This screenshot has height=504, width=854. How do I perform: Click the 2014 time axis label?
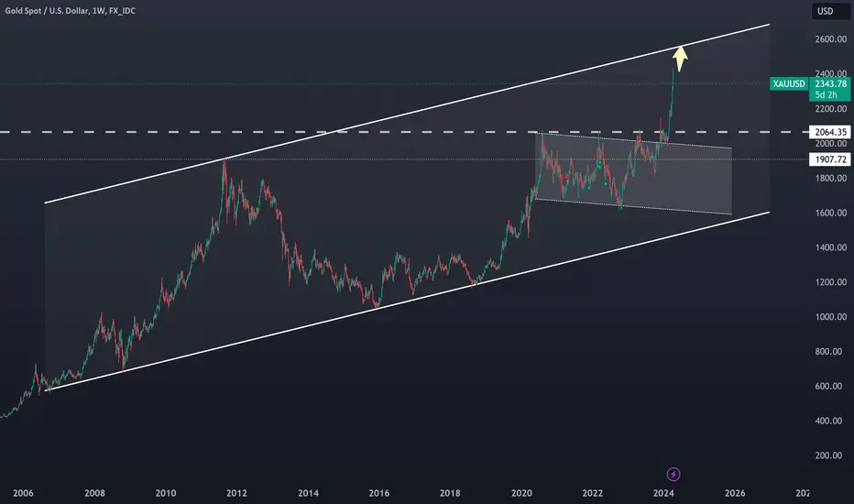(x=308, y=493)
